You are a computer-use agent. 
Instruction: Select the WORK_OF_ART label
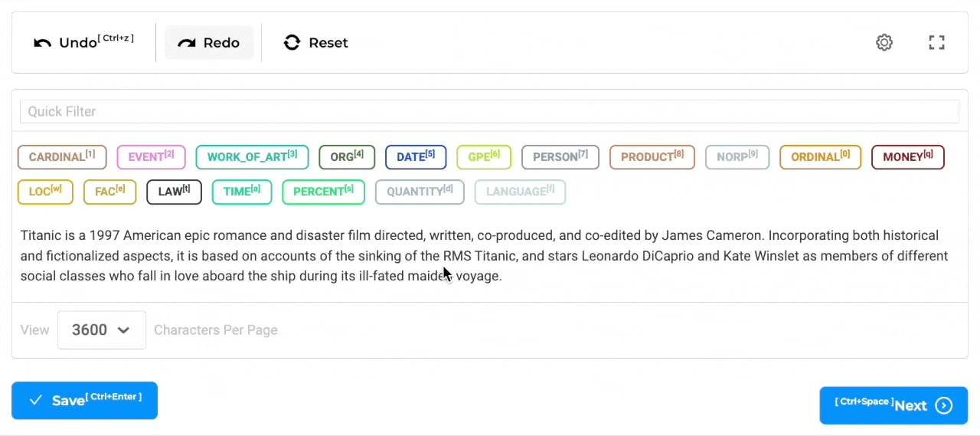(252, 157)
